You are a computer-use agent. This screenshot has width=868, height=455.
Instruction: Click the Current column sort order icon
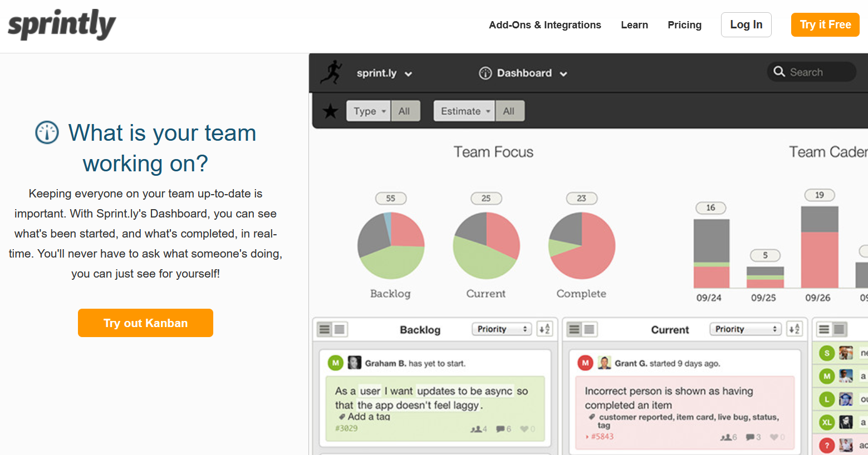click(x=794, y=329)
